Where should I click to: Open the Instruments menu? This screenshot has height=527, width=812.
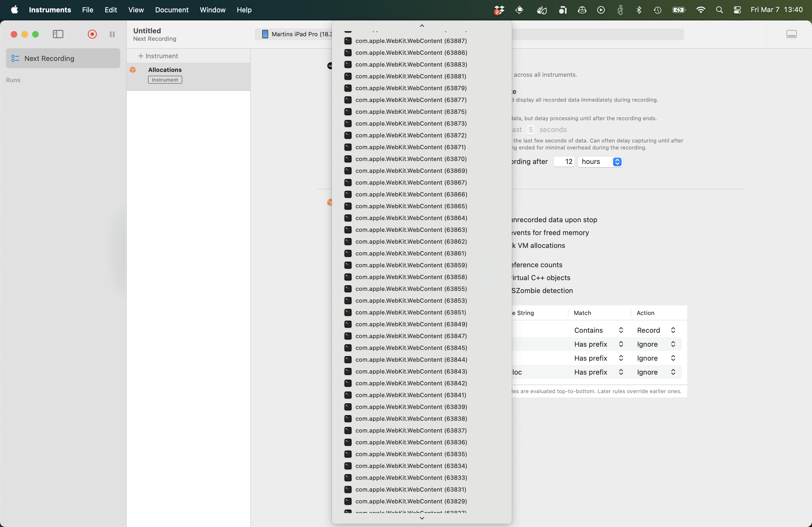[50, 10]
